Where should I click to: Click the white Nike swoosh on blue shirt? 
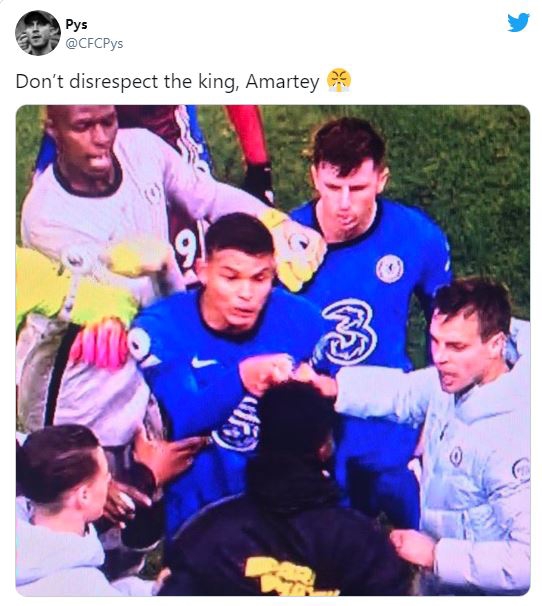(x=203, y=362)
